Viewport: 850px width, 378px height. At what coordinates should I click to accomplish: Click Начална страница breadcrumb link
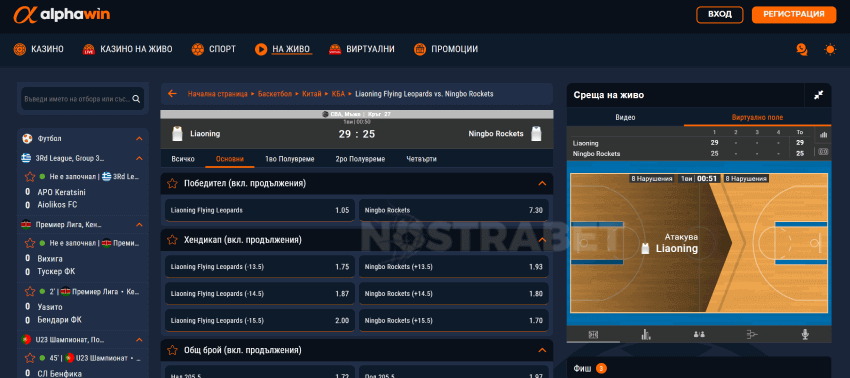click(217, 94)
